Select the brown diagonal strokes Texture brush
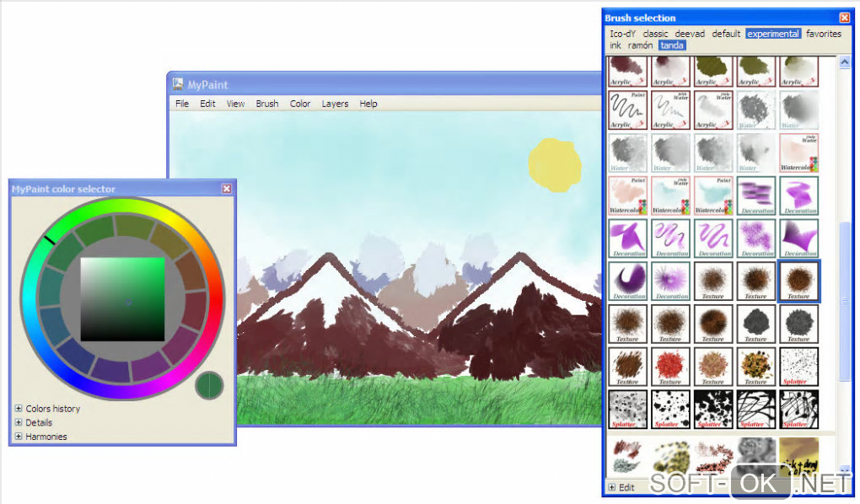860x504 pixels. (x=627, y=367)
